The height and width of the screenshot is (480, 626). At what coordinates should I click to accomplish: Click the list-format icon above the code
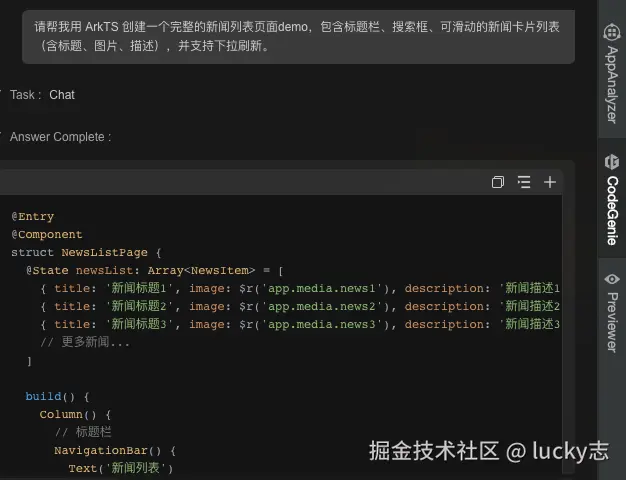[524, 182]
